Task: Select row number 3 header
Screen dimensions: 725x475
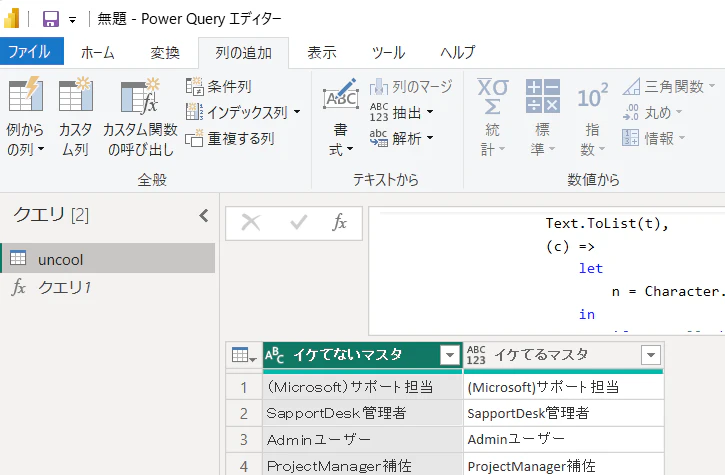Action: [244, 439]
